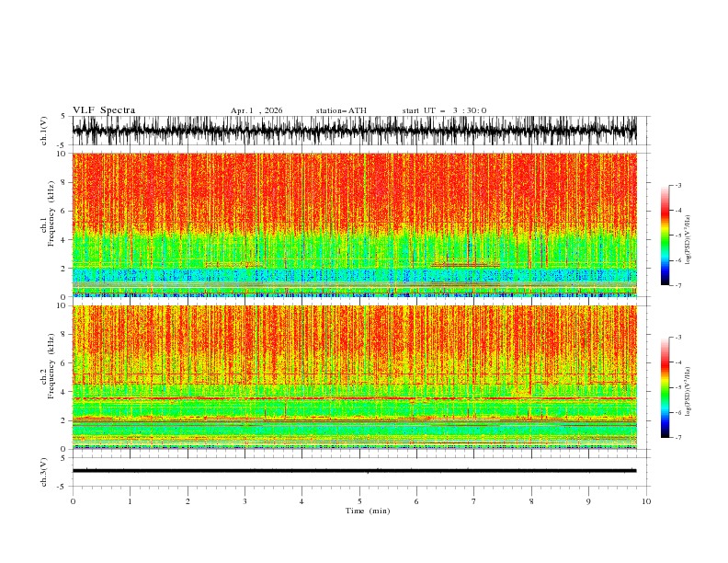Select the upper 'log(PSD)(V²/Hz)' colorbar label
The height and width of the screenshot is (563, 728).
pyautogui.click(x=688, y=240)
